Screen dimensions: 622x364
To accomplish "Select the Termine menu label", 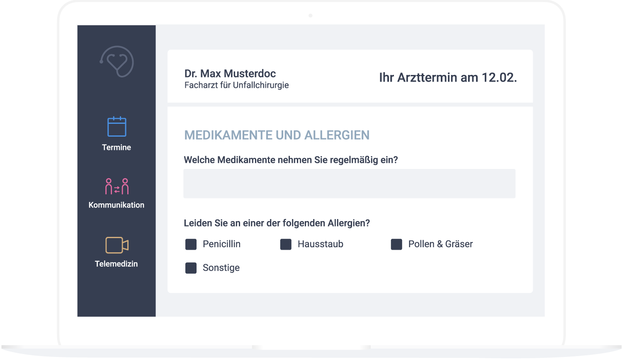I will 117,147.
